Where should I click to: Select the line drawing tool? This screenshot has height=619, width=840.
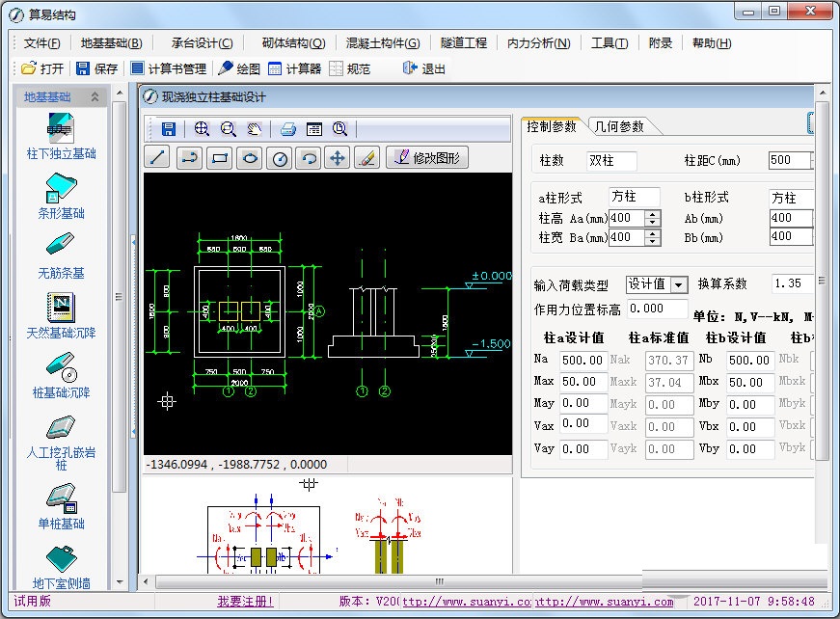(157, 158)
